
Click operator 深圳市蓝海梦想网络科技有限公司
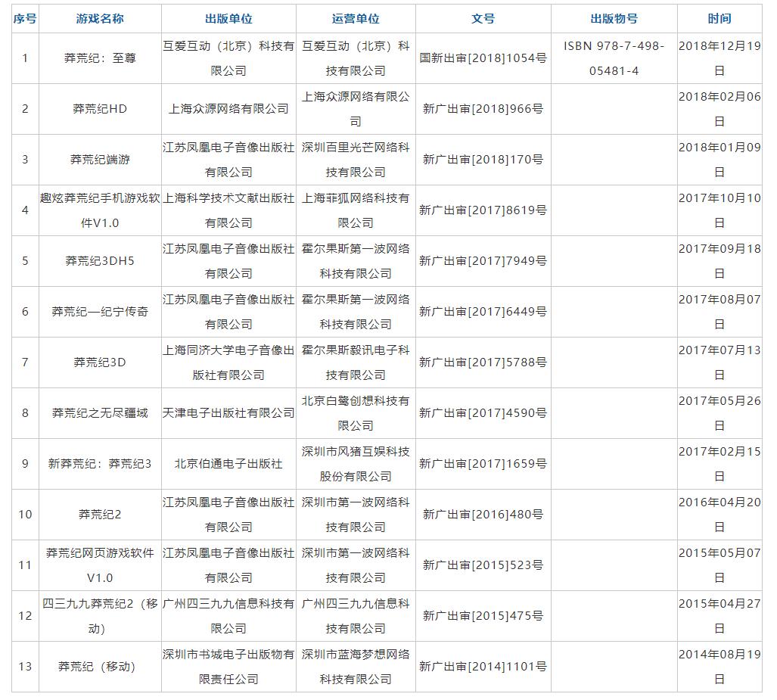pos(356,667)
